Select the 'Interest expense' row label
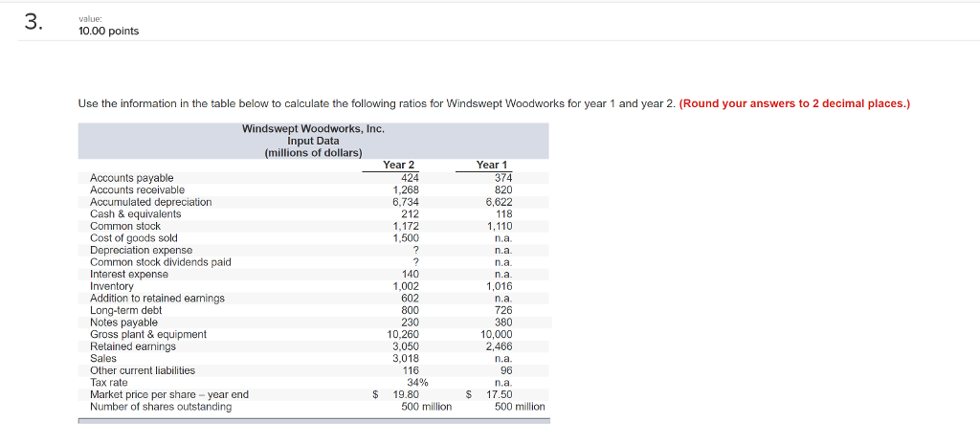 pyautogui.click(x=129, y=275)
